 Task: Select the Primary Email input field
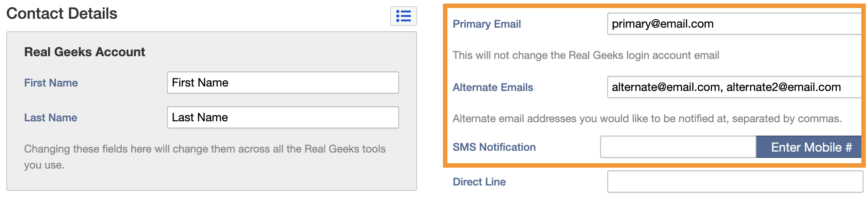[x=734, y=24]
